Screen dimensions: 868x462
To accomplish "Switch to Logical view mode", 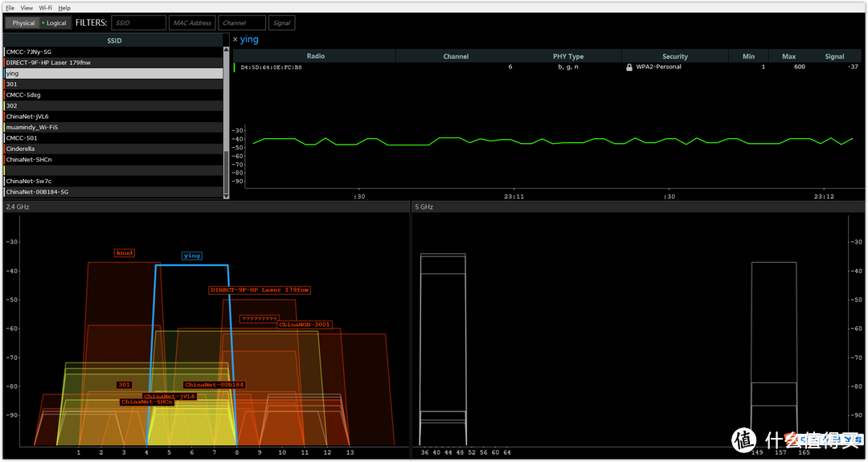I will tap(56, 23).
